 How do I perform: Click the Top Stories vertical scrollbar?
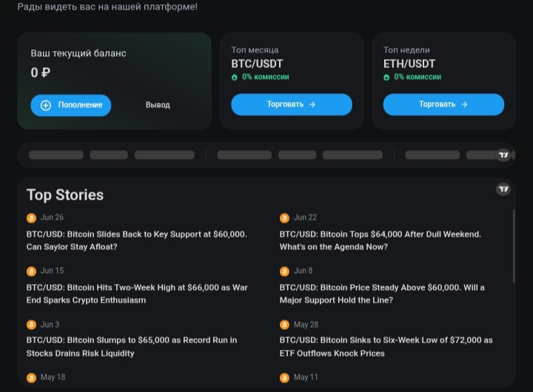point(514,246)
